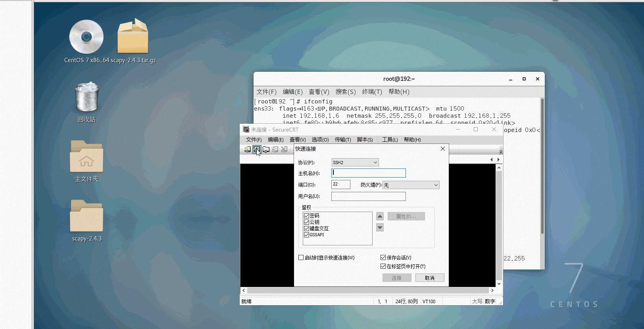Screen dimensions: 644x329
Task: Click VT100 in SecureCRT status bar
Action: point(429,302)
